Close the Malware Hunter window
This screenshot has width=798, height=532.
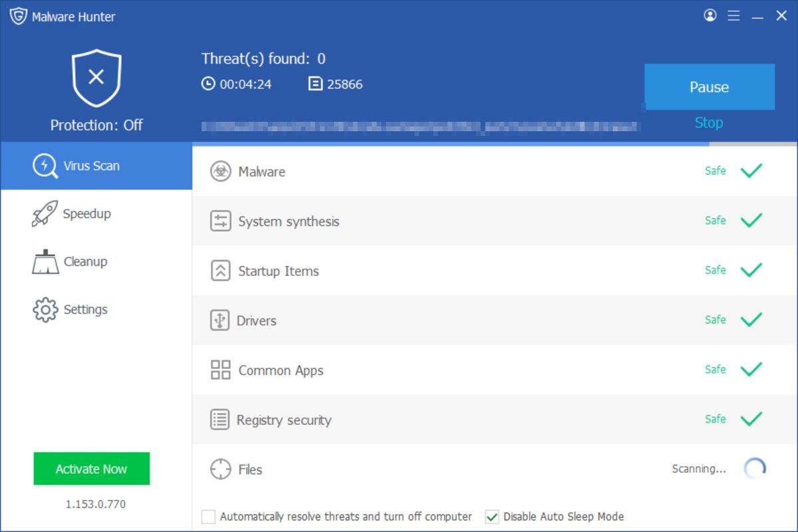tap(781, 15)
